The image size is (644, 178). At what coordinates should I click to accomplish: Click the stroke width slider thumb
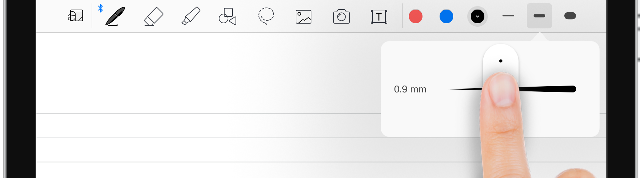coord(501,62)
